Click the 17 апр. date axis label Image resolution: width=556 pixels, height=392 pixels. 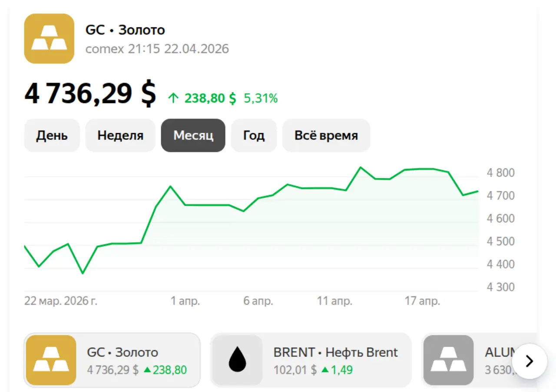point(422,301)
